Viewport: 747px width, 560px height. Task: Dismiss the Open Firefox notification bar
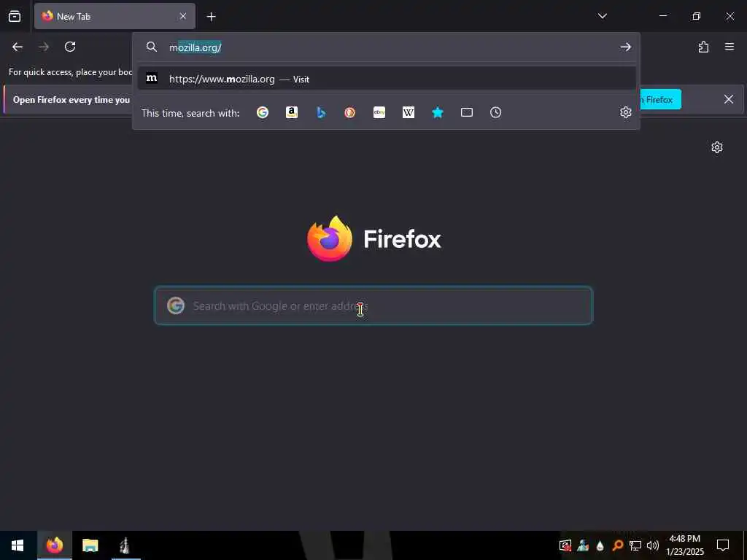tap(729, 99)
